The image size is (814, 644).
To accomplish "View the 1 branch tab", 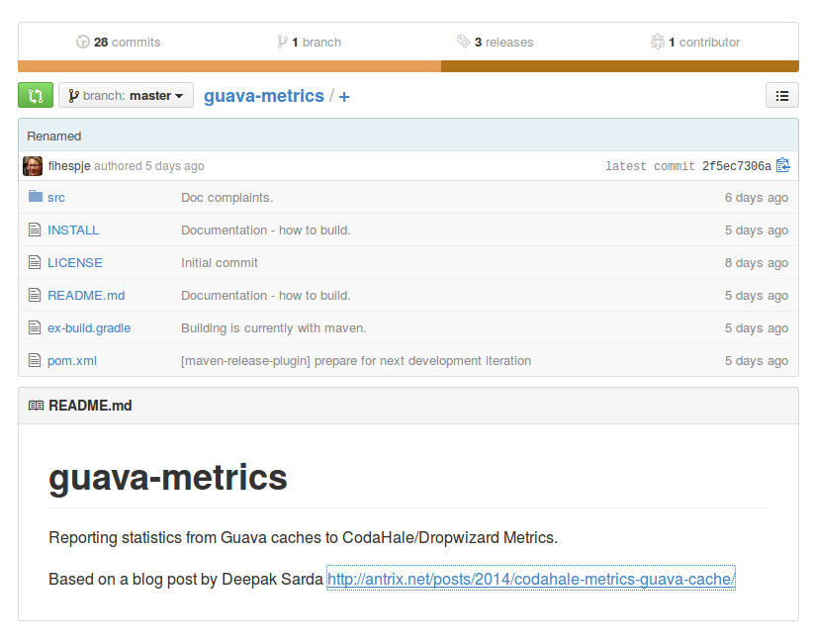I will [x=310, y=43].
